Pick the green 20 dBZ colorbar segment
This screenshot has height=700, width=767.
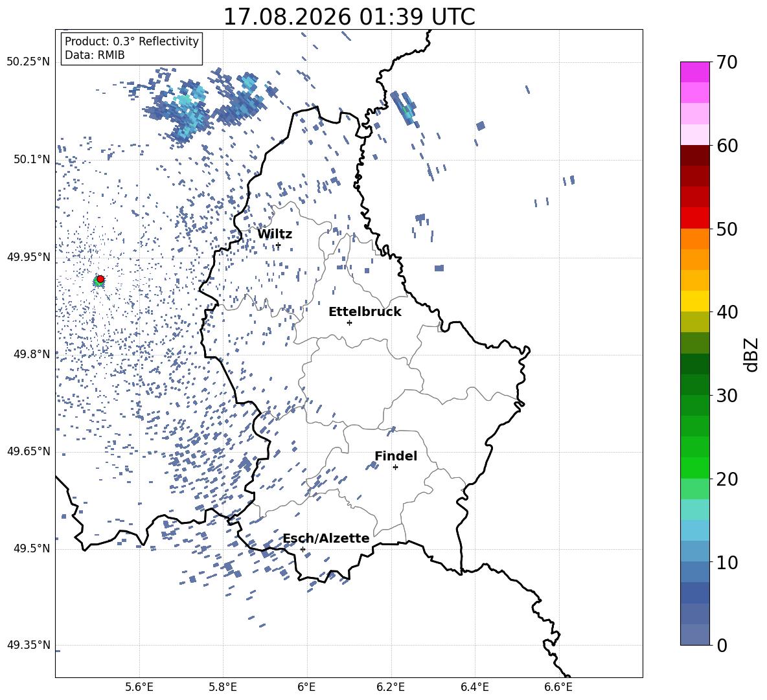point(694,468)
